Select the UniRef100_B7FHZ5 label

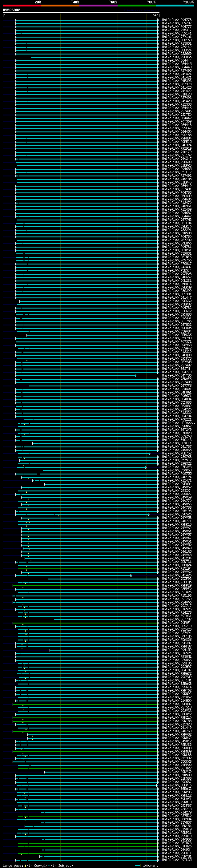click(176, 846)
